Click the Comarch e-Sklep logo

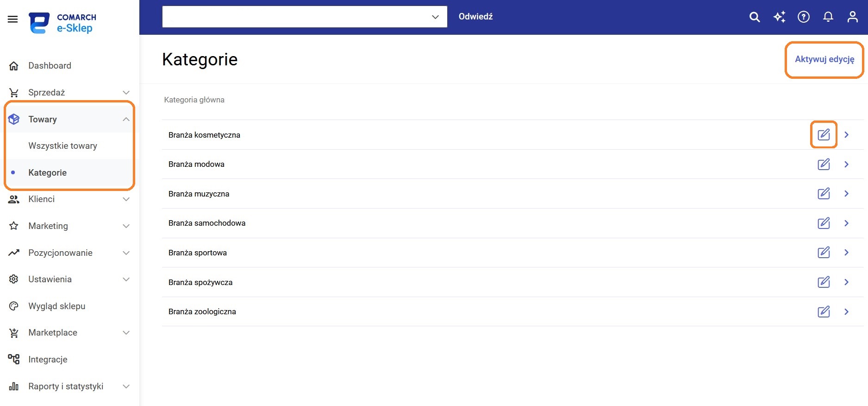point(62,23)
